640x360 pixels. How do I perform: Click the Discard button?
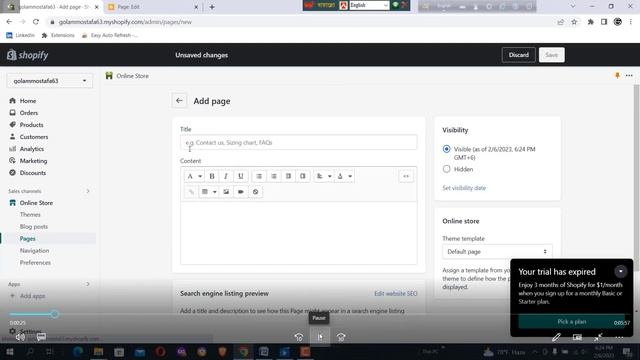(x=518, y=55)
